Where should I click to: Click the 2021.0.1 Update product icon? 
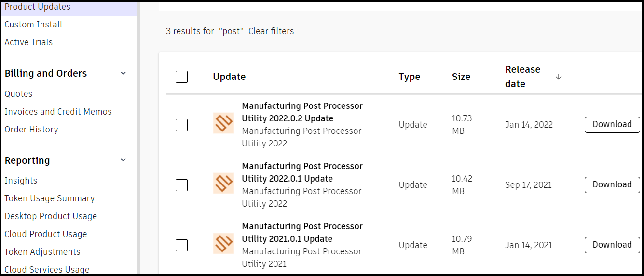[223, 244]
